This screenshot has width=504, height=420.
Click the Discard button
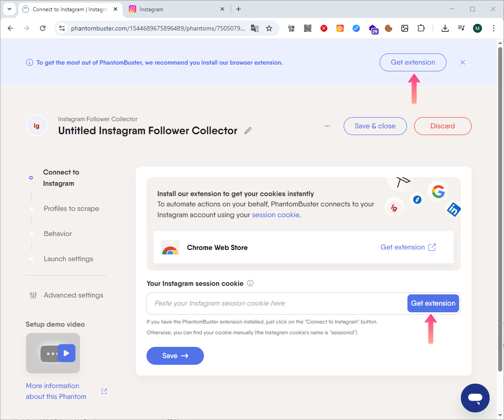[x=442, y=126]
